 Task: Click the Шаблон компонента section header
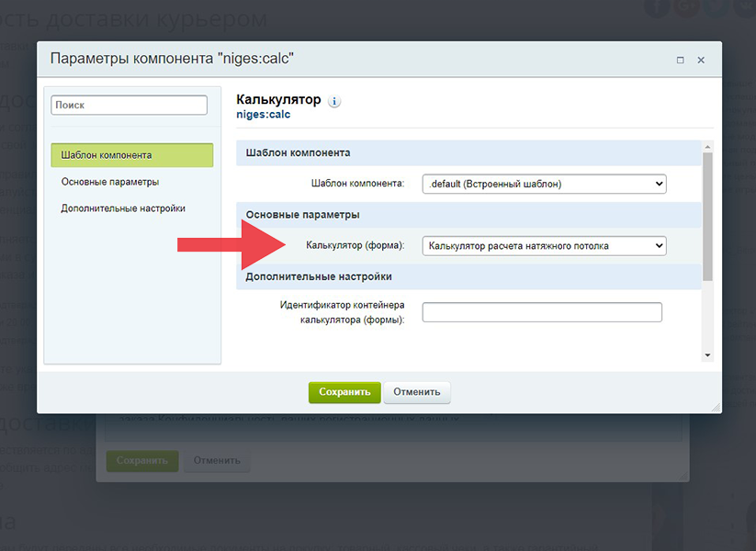pyautogui.click(x=468, y=152)
